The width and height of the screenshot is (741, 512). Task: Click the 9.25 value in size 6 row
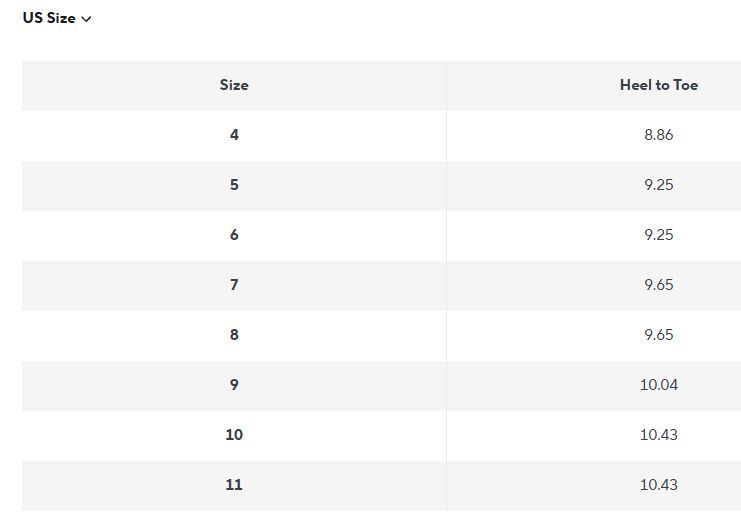658,235
